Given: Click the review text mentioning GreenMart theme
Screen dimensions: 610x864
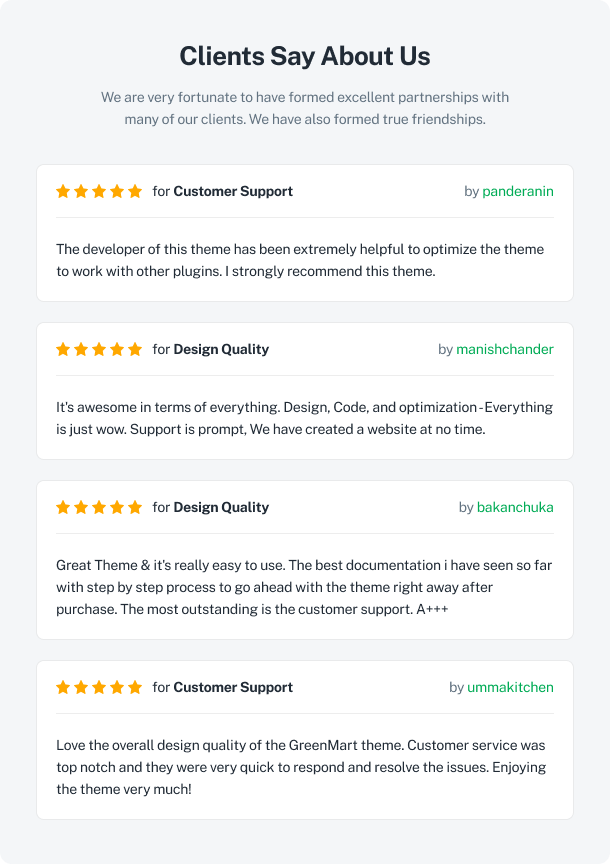Looking at the screenshot, I should click(300, 767).
